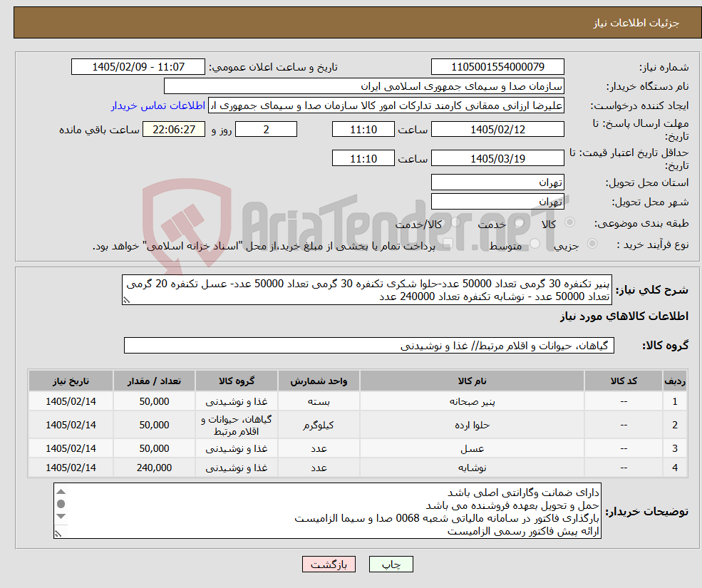Click the request creator name field
The image size is (702, 588).
(x=386, y=105)
